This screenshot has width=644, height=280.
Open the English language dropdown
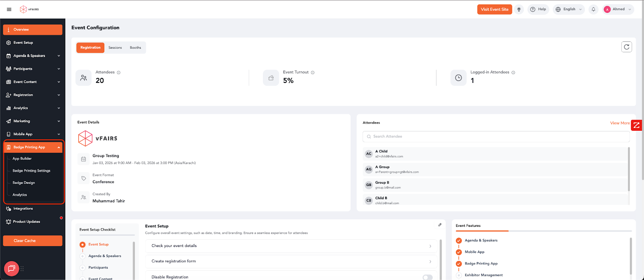(569, 9)
